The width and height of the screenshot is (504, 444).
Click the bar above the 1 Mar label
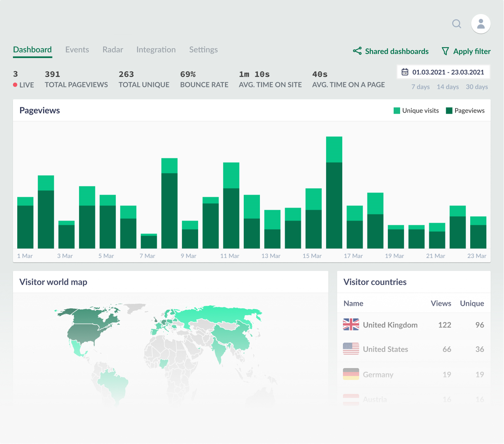(x=25, y=223)
